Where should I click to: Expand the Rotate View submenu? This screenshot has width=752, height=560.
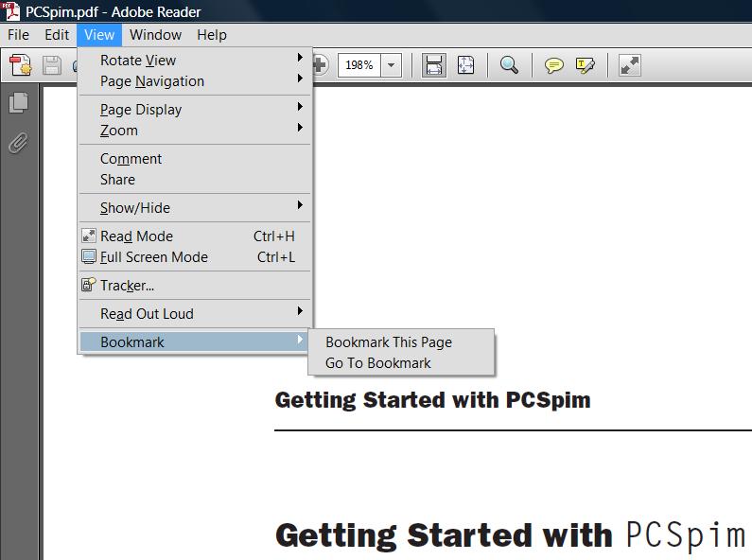click(195, 60)
